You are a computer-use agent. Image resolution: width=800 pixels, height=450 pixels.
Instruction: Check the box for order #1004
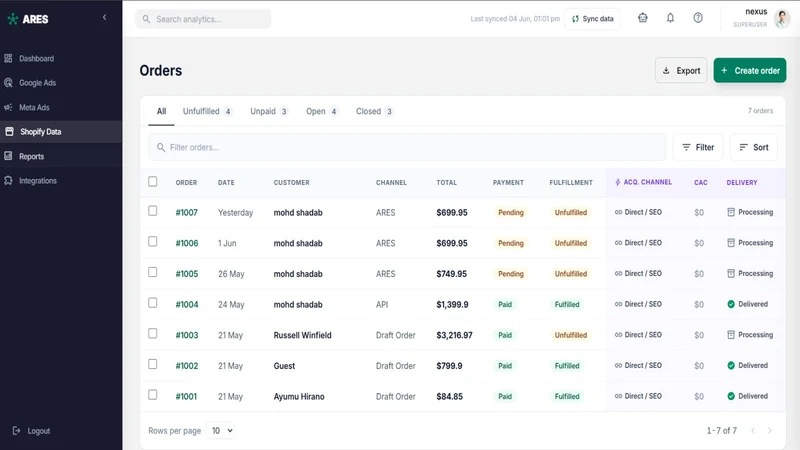(x=153, y=303)
